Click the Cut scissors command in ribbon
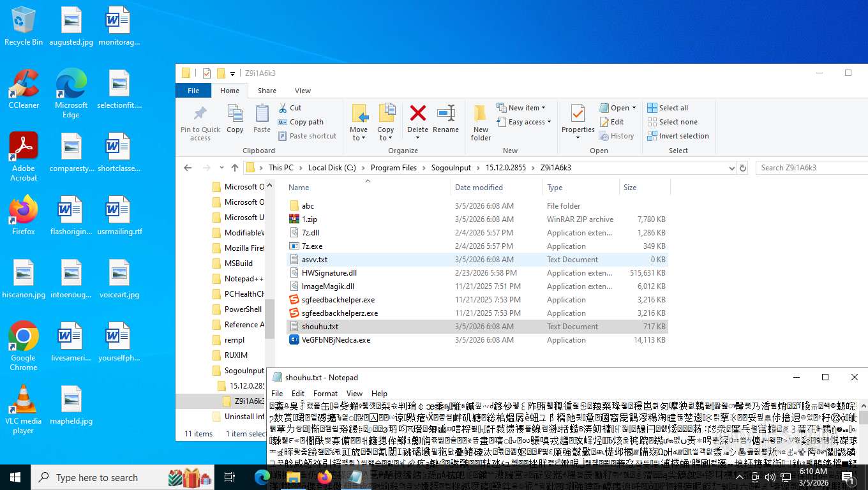 click(x=290, y=108)
